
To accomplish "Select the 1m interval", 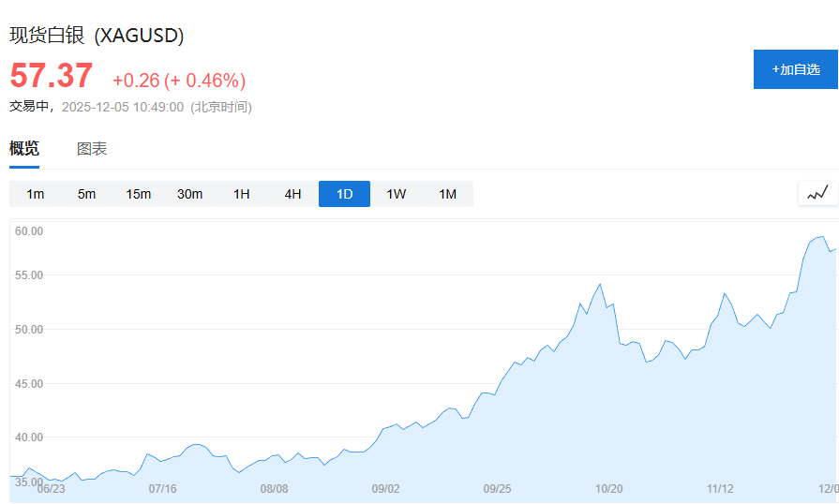I will click(36, 194).
